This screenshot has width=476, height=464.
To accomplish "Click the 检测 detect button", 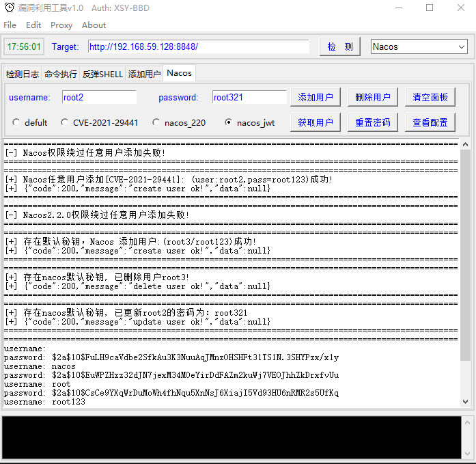I will 340,46.
